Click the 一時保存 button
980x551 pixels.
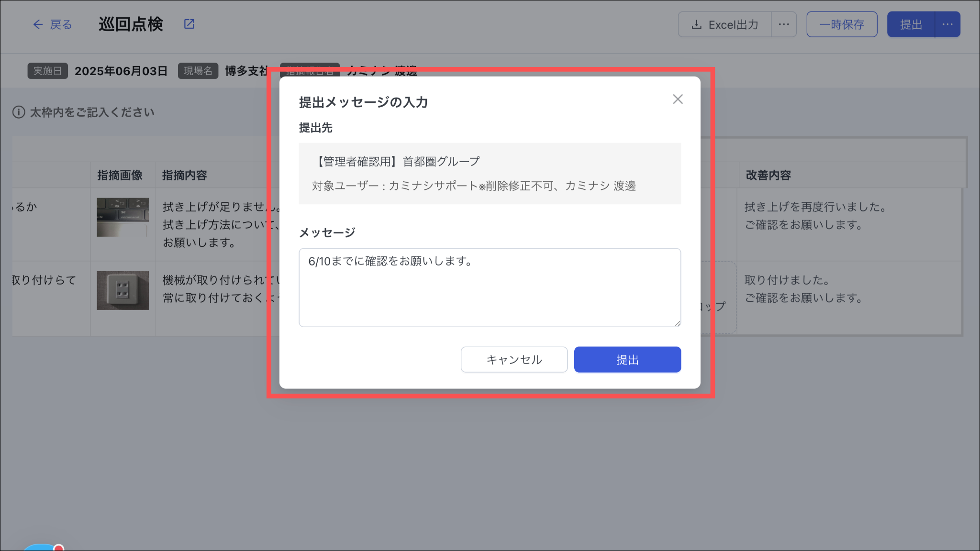842,24
